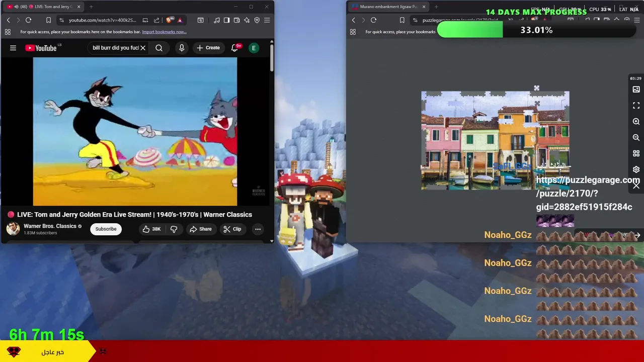The height and width of the screenshot is (362, 644).
Task: Open Brave Wallet in YouTube window
Action: point(236,20)
